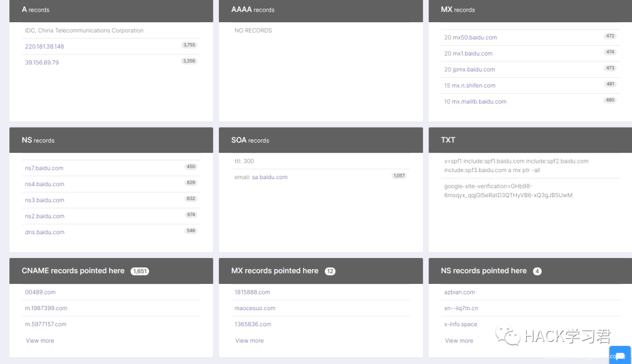Click badge 480 next to mx.maillb.baidu.com
632x364 pixels.
click(x=610, y=100)
